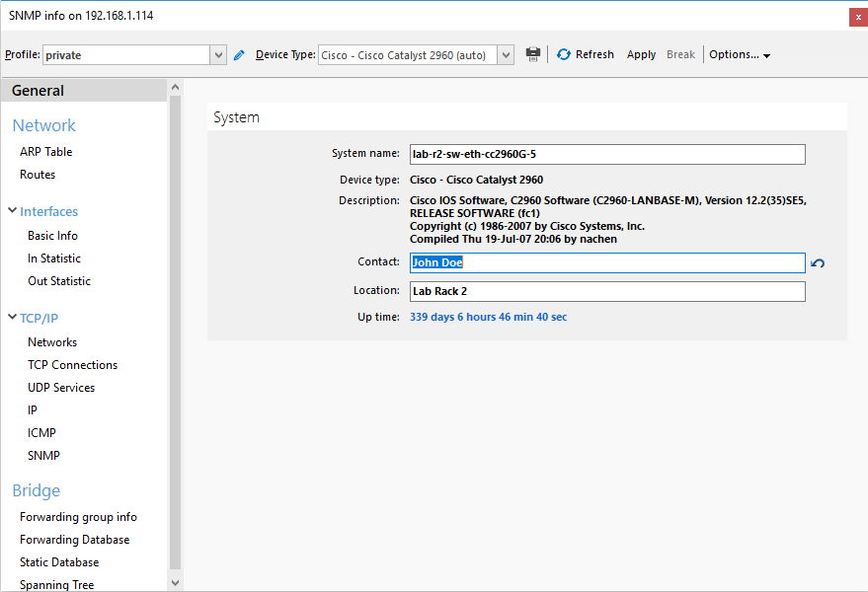Open Interfaces Basic Info
Viewport: 868px width, 592px height.
pos(52,236)
